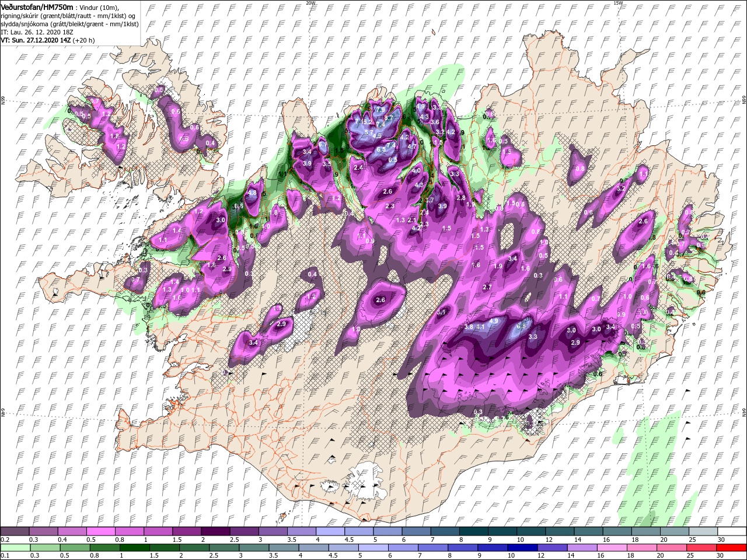747x560 pixels.
Task: Select the white 30 swatch ending snow legend
Action: pyautogui.click(x=732, y=531)
